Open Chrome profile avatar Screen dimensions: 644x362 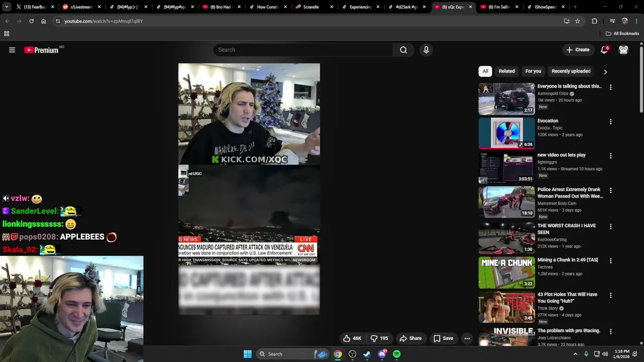coord(625,21)
